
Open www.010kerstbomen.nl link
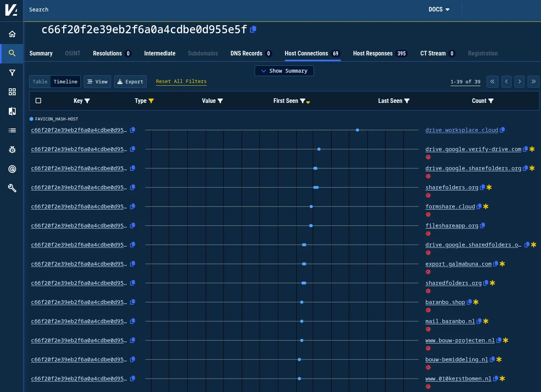[x=458, y=379]
